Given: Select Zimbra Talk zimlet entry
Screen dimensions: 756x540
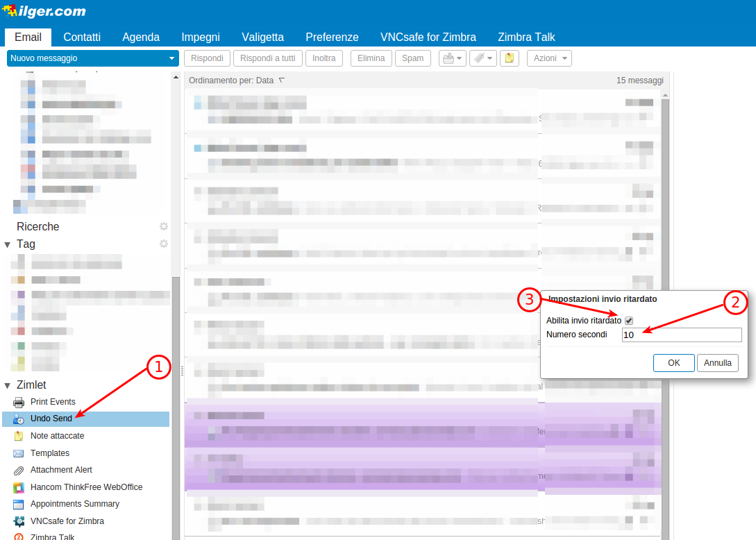Looking at the screenshot, I should (x=52, y=537).
